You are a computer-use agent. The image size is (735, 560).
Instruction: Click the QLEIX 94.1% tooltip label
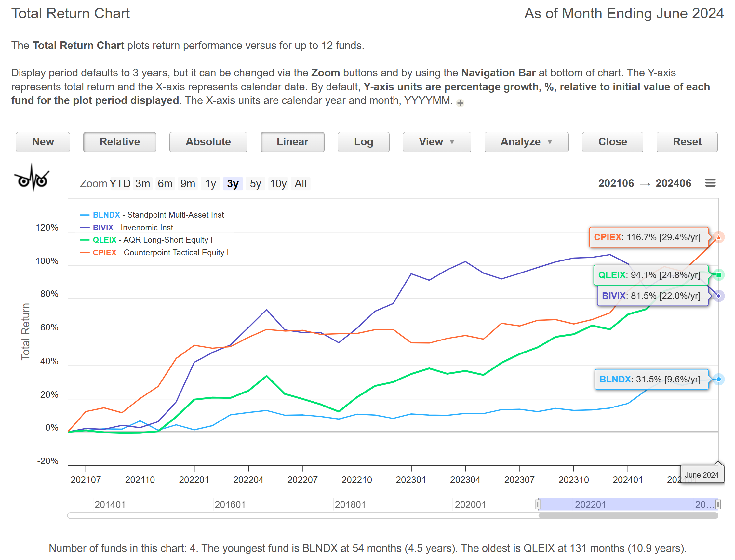[x=651, y=275]
